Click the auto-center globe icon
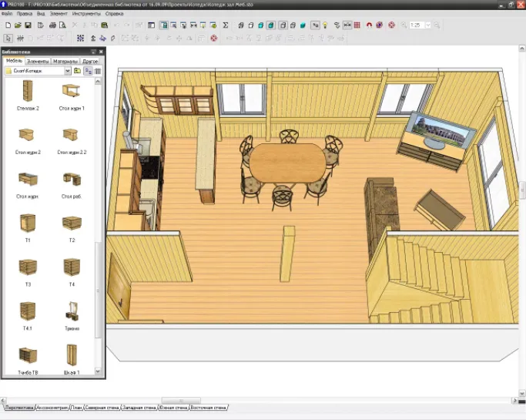The image size is (526, 420). 380,25
